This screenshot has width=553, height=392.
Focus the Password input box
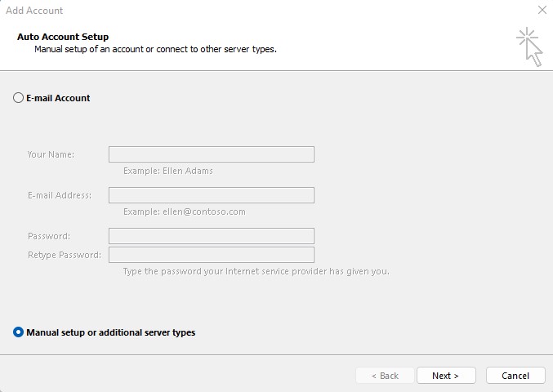coord(211,236)
